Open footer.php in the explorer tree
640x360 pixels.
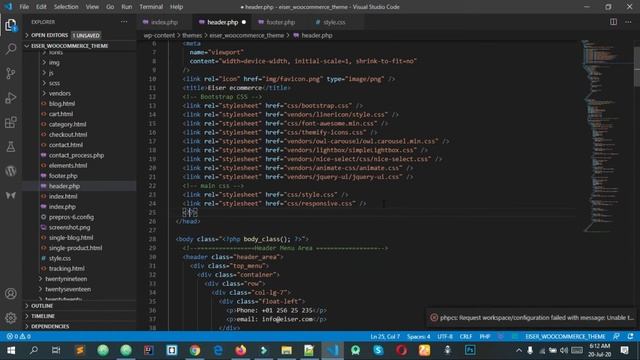(63, 176)
